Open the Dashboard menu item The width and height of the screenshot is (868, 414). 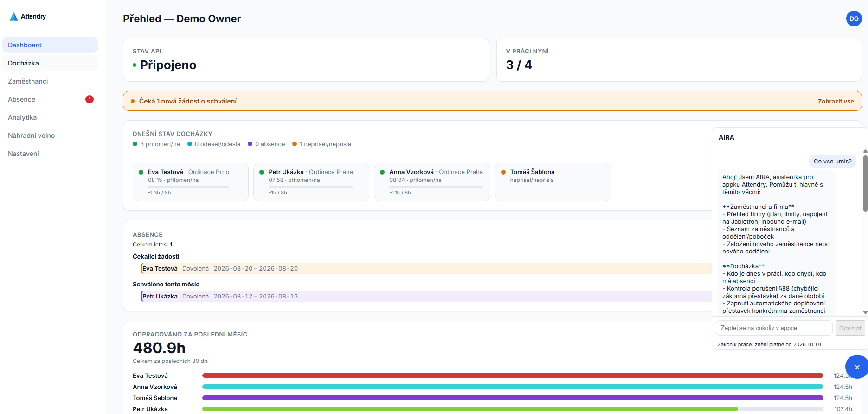pos(50,45)
